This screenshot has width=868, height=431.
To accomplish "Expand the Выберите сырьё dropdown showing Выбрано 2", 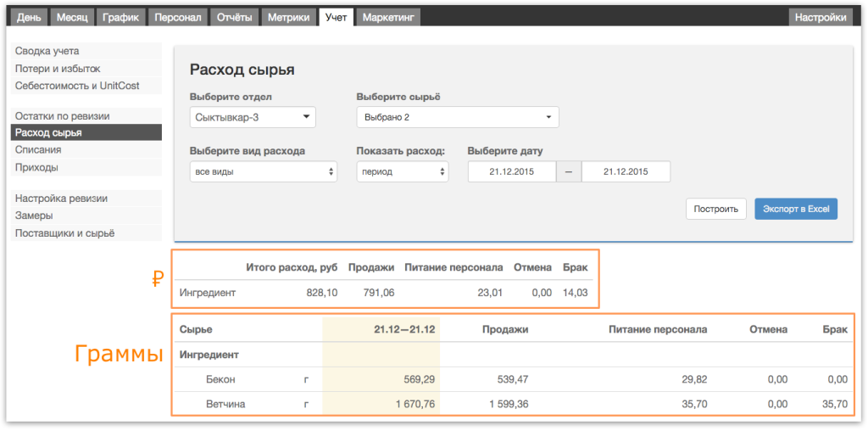I will pos(458,117).
